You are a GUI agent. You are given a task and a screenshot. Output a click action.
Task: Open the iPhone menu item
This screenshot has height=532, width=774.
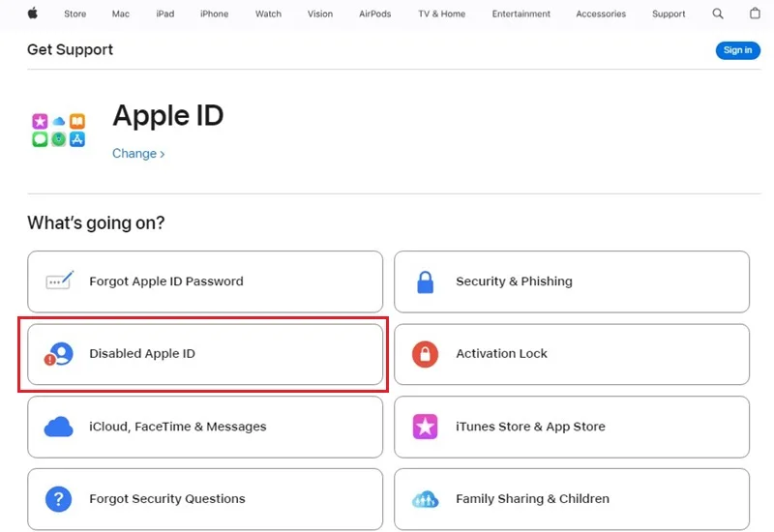[214, 14]
